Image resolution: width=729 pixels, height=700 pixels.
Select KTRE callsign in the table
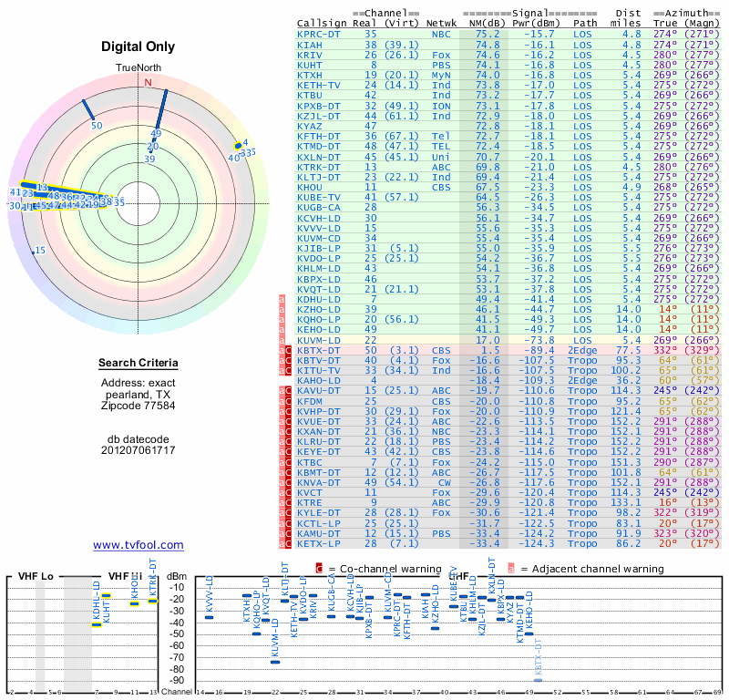tap(310, 503)
